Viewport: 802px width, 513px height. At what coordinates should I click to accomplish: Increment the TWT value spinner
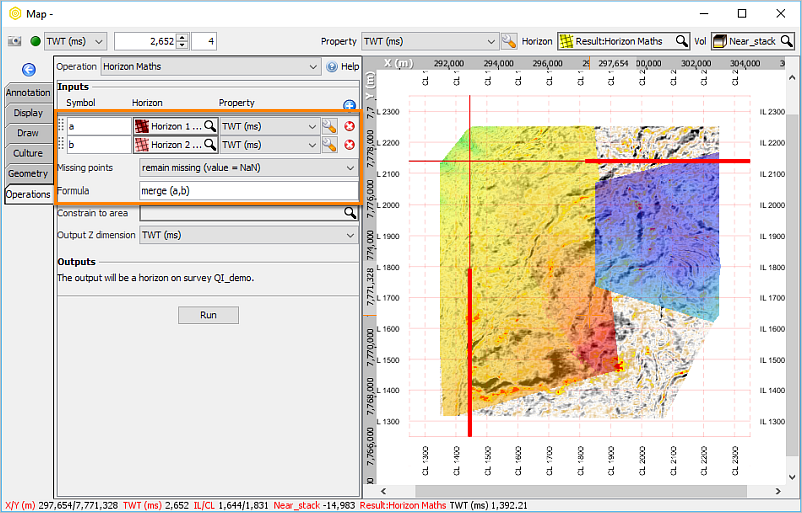(182, 38)
